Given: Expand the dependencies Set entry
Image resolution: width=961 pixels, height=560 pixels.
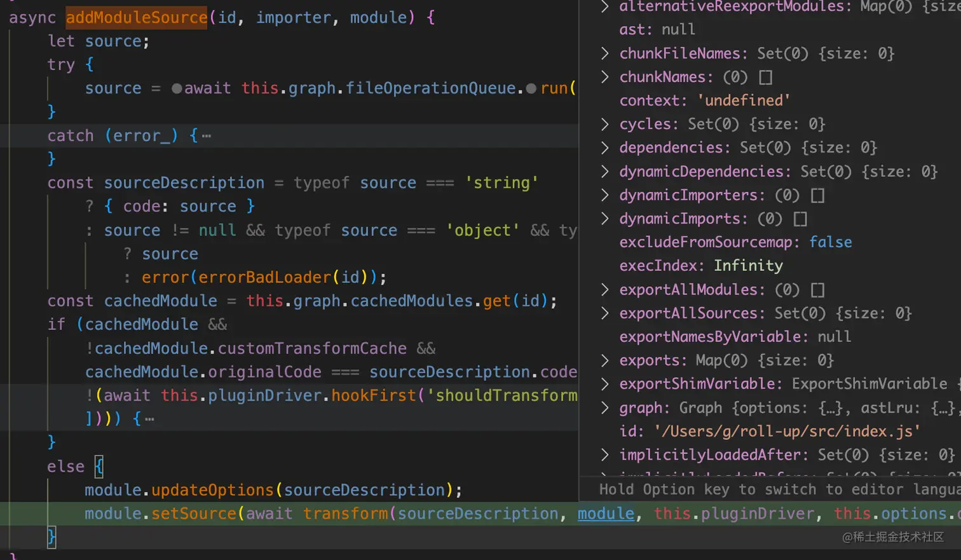Looking at the screenshot, I should click(x=604, y=147).
